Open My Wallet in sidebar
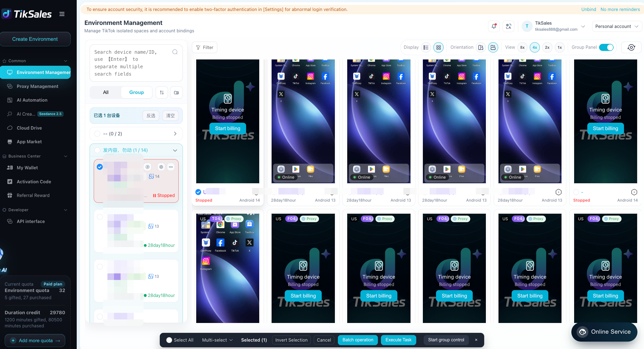Image resolution: width=644 pixels, height=349 pixels. (35, 168)
